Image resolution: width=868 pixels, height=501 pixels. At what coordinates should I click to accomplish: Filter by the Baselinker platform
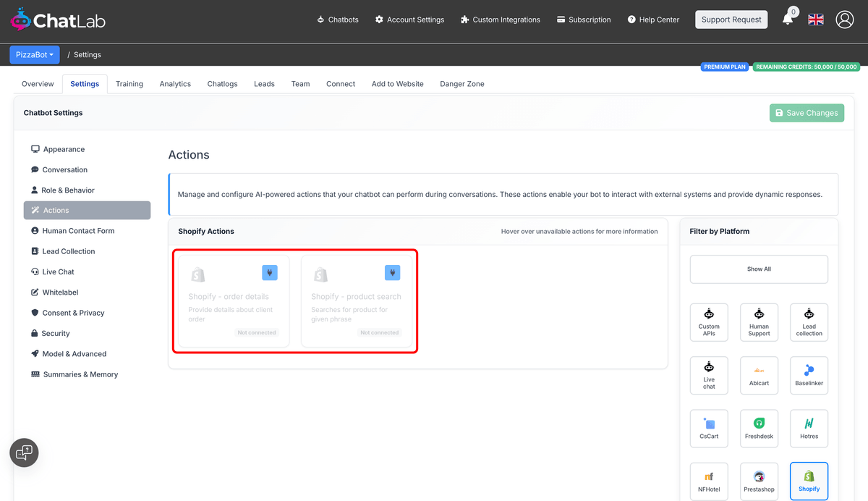point(809,375)
